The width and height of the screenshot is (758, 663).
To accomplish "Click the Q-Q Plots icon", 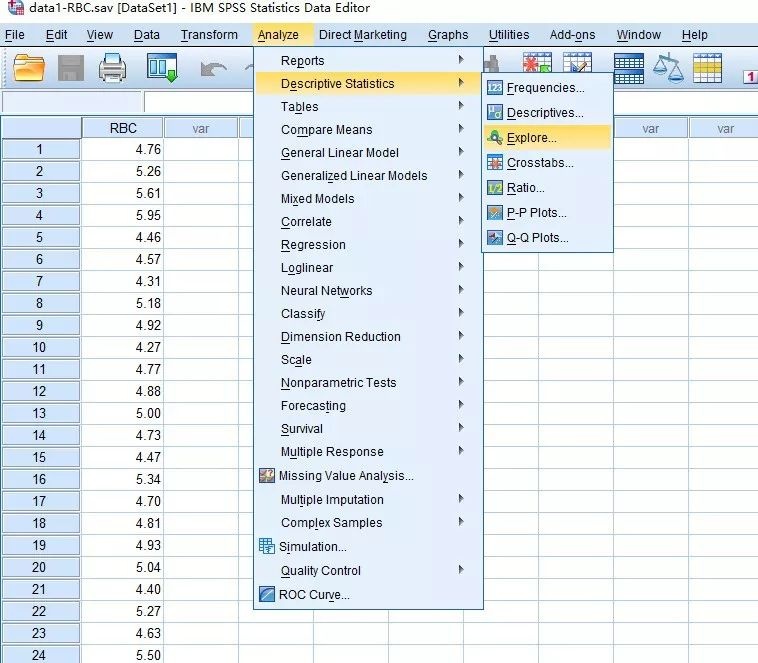I will (x=495, y=237).
